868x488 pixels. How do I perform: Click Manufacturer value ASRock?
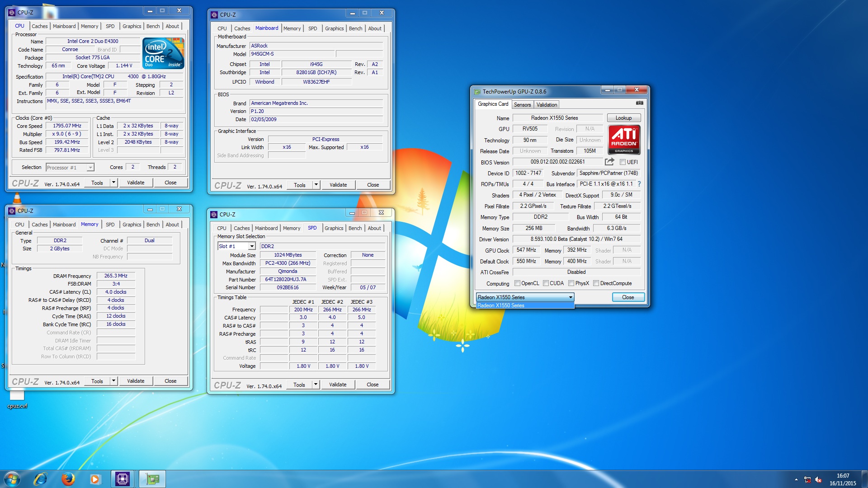tap(316, 46)
